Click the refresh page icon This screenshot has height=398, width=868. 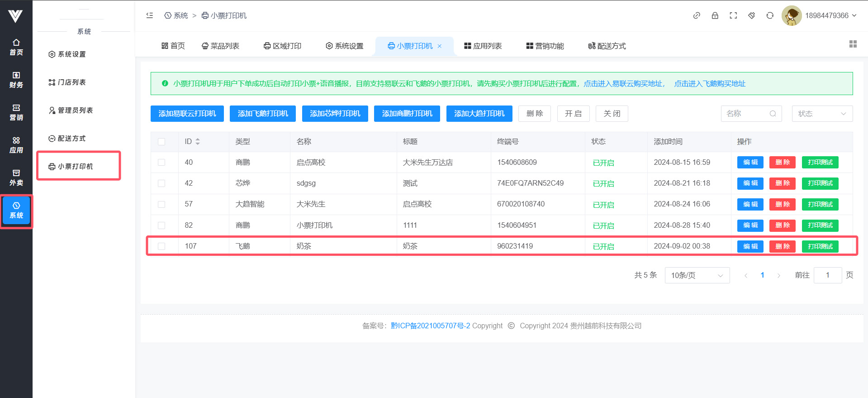click(770, 15)
